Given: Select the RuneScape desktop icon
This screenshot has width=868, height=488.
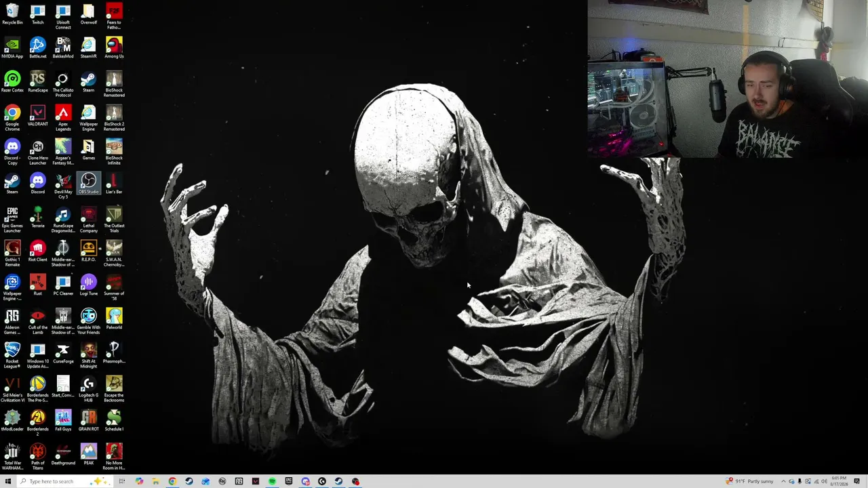Looking at the screenshot, I should point(37,83).
